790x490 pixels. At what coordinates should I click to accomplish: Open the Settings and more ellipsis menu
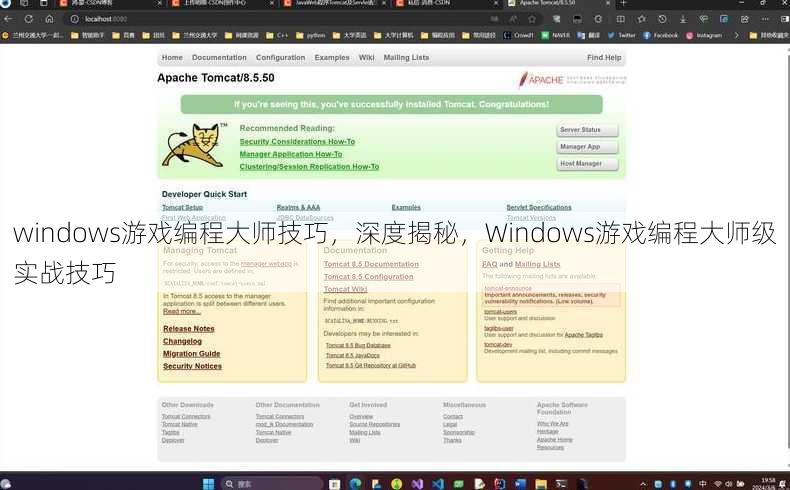(x=765, y=19)
